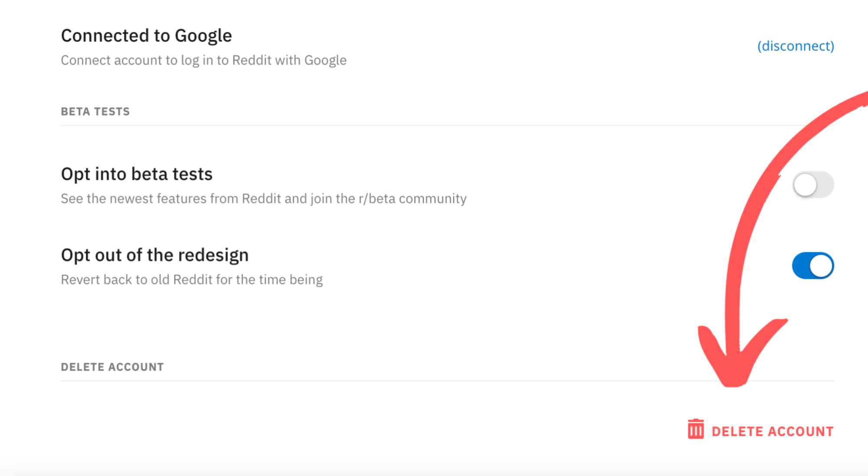The image size is (868, 476).
Task: Click the Opt into beta tests title
Action: (137, 174)
